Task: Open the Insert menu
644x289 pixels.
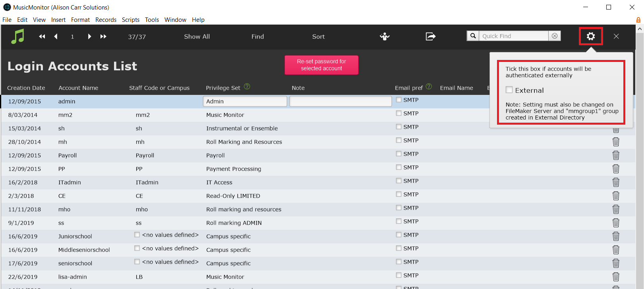Action: pos(58,20)
